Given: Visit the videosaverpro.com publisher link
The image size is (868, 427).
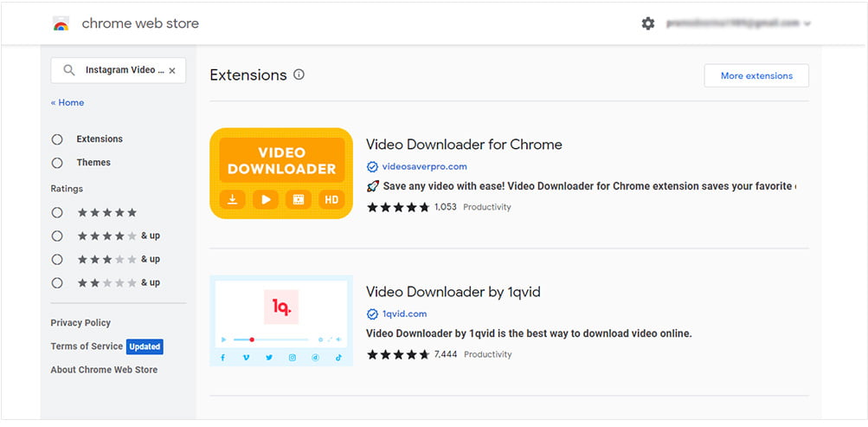Looking at the screenshot, I should click(425, 166).
